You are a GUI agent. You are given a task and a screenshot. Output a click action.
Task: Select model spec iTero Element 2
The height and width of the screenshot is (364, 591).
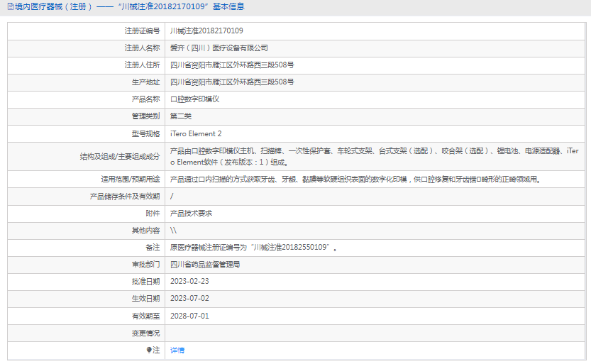[196, 133]
